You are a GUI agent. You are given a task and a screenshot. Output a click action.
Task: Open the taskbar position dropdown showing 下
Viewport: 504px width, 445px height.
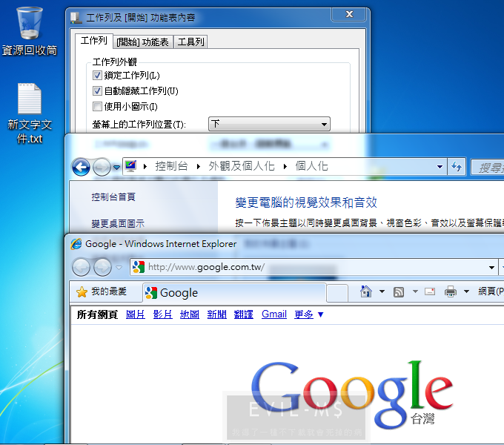[x=269, y=124]
